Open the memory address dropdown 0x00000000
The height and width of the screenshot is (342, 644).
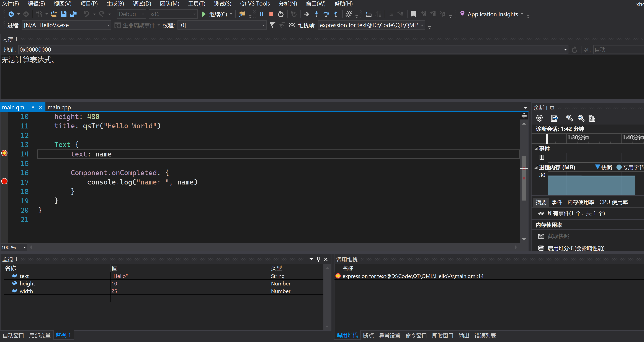[565, 50]
